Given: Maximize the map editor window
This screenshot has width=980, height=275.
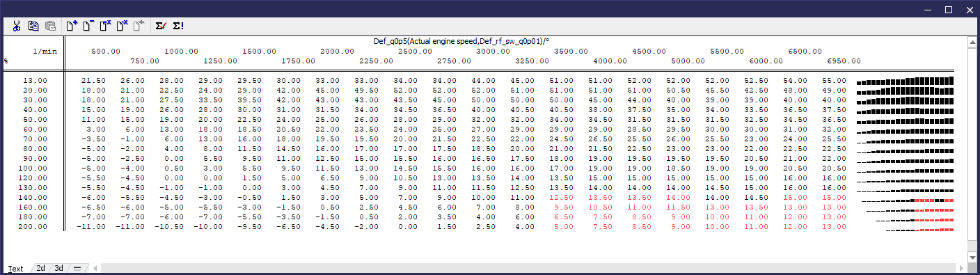Looking at the screenshot, I should [x=948, y=10].
